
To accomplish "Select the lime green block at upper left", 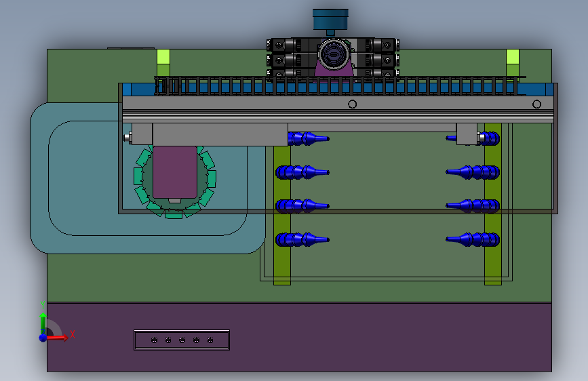I will point(163,57).
